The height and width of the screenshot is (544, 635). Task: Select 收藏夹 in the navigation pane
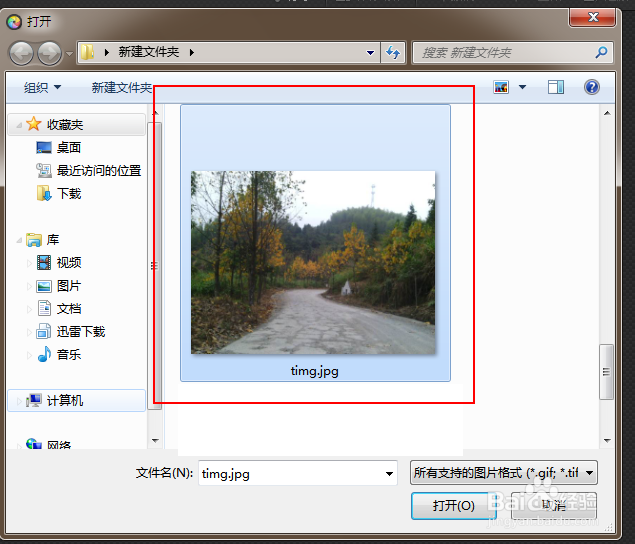[x=65, y=124]
